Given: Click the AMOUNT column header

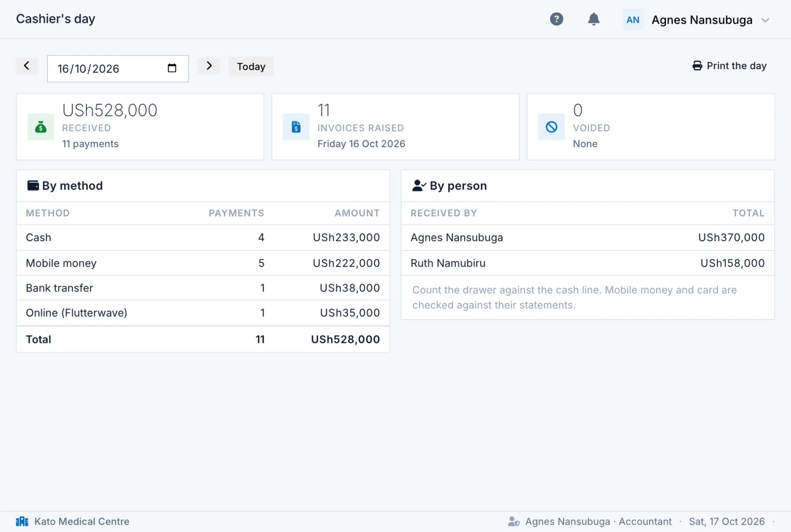Looking at the screenshot, I should [x=357, y=213].
